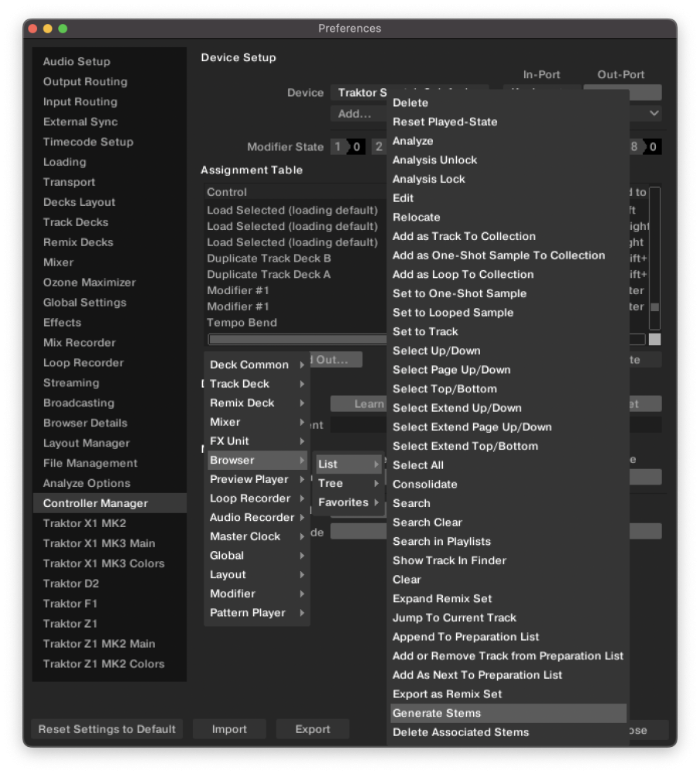Click Search Clear menu entry
Viewport: 700px width, 774px height.
click(x=508, y=522)
